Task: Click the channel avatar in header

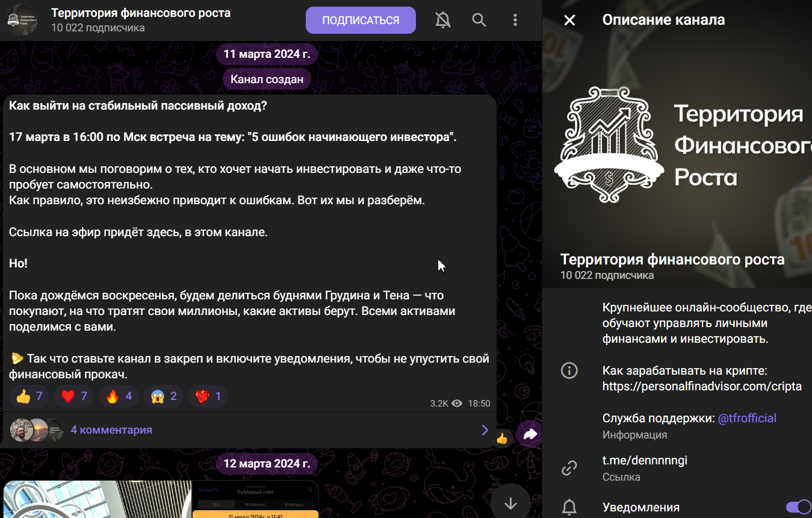Action: (x=22, y=20)
